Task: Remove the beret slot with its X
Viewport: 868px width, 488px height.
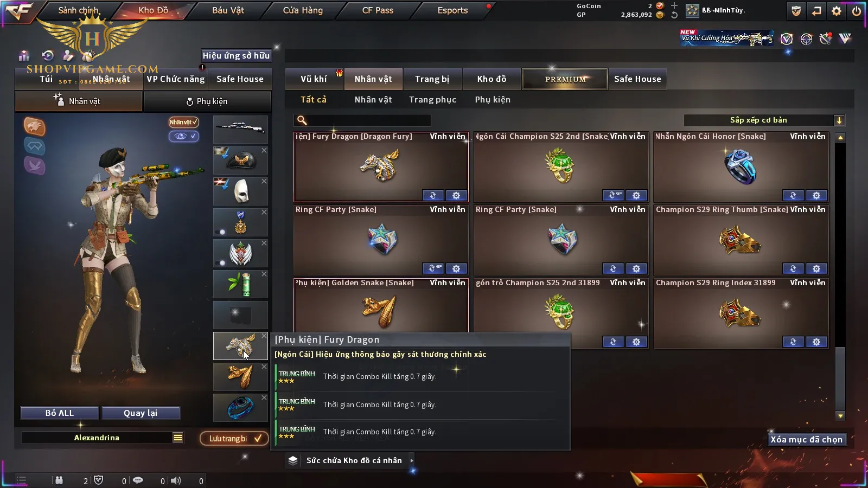Action: 264,150
